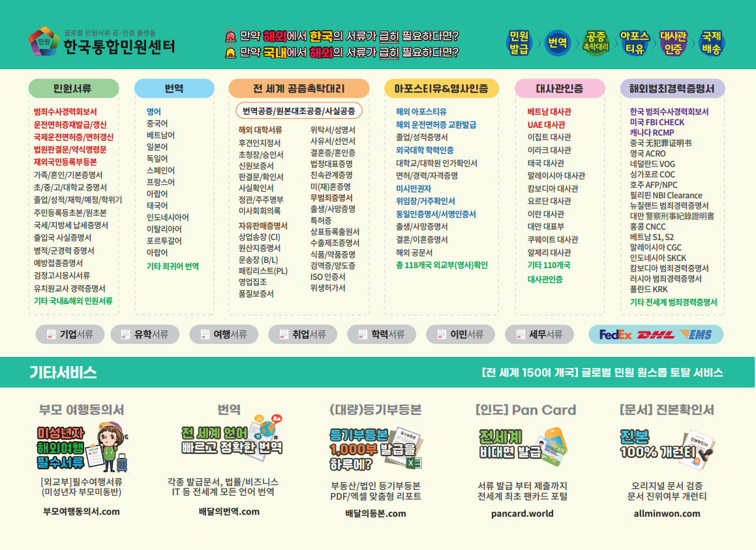This screenshot has width=756, height=550.
Task: Click the FedEx DHL EMS shipping badge
Action: 656,335
